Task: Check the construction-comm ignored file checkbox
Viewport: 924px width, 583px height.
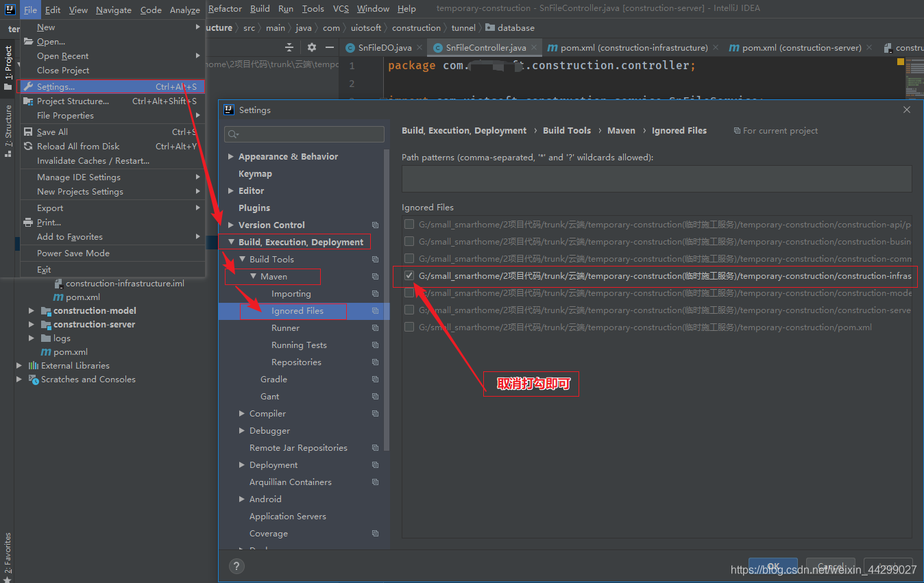Action: point(409,258)
